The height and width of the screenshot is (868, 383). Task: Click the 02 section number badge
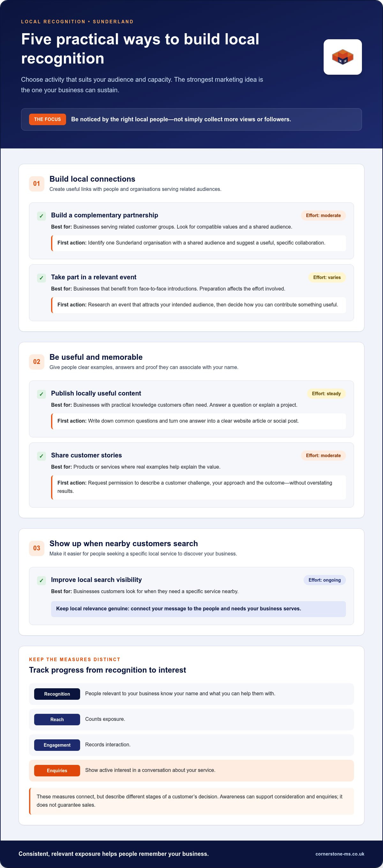pyautogui.click(x=37, y=362)
